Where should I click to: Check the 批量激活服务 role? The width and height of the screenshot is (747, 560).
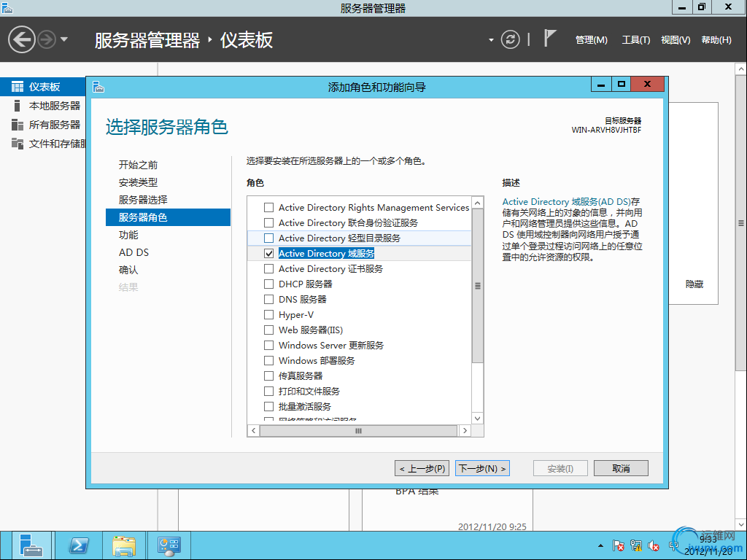(x=268, y=407)
